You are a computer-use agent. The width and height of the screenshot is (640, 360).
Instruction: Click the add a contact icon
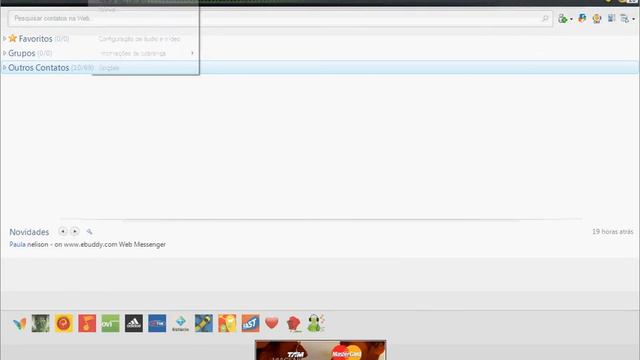coord(563,18)
